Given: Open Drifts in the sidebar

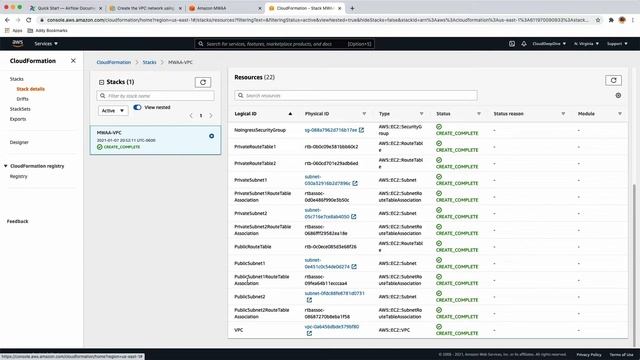Looking at the screenshot, I should 22,99.
